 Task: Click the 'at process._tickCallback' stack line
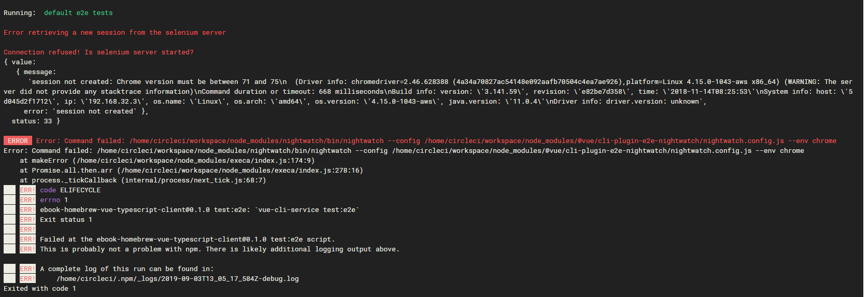pyautogui.click(x=143, y=180)
